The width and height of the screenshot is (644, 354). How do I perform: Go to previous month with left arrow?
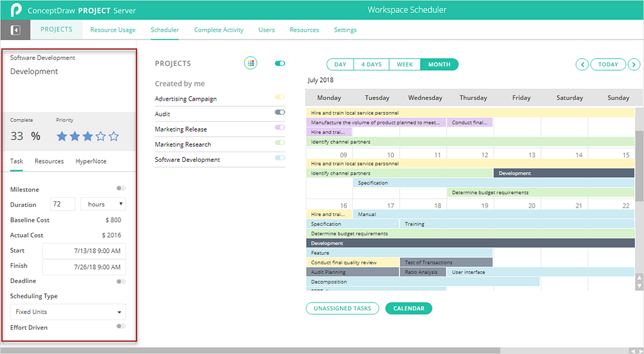[582, 64]
